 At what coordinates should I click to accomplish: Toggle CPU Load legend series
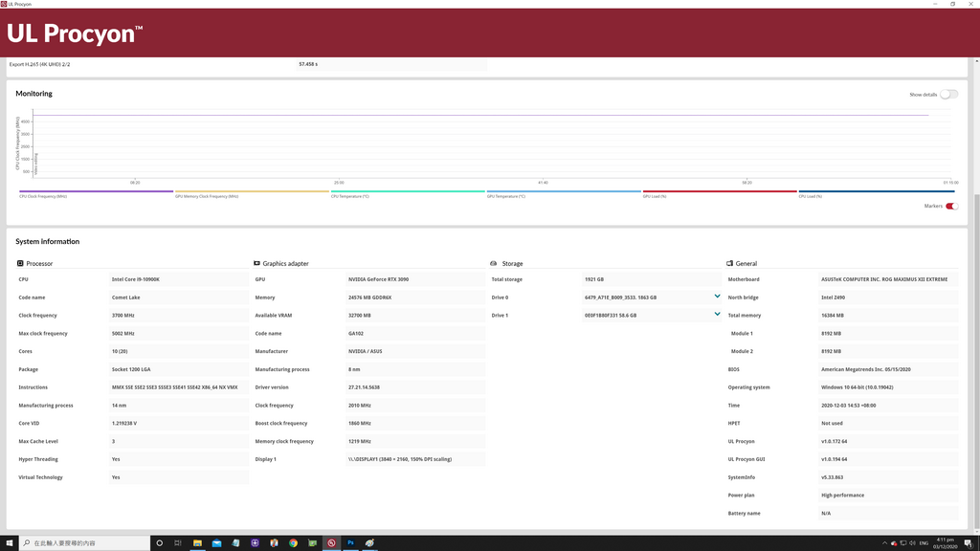pos(877,193)
